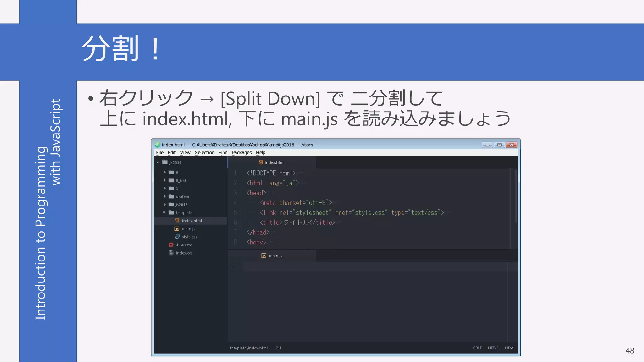This screenshot has width=644, height=362.
Task: Open the View menu
Action: click(x=185, y=153)
